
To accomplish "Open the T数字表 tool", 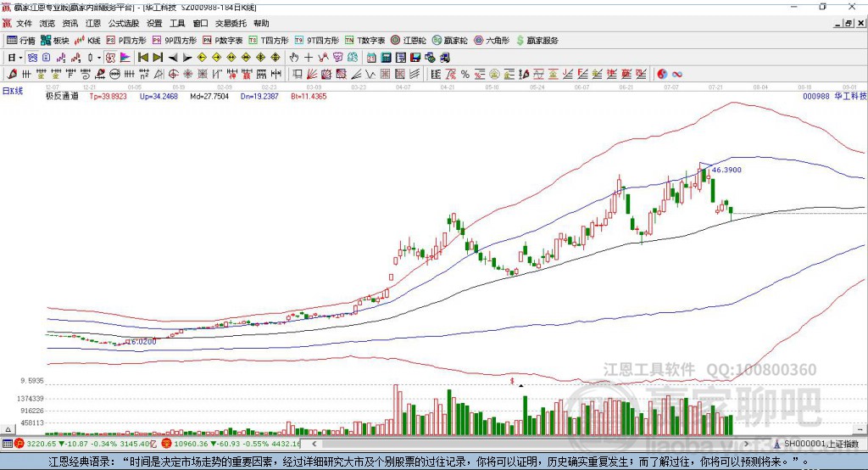I will pos(364,41).
